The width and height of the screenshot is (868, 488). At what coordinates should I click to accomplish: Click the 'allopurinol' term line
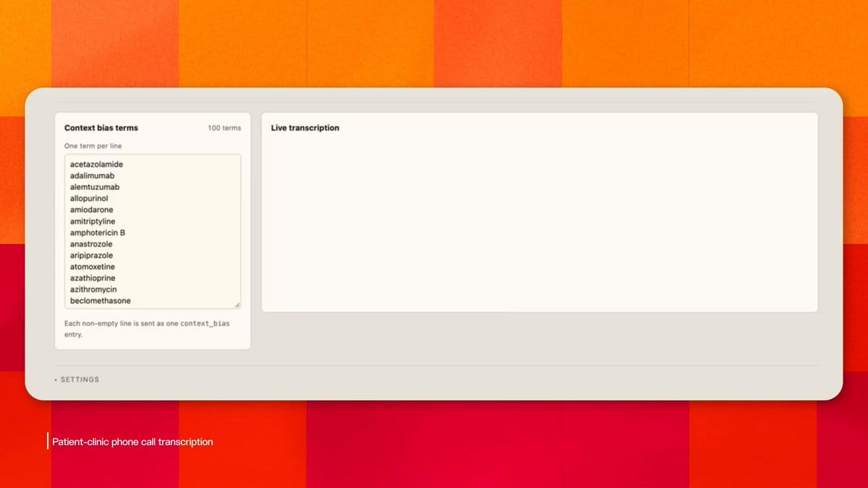pos(89,198)
